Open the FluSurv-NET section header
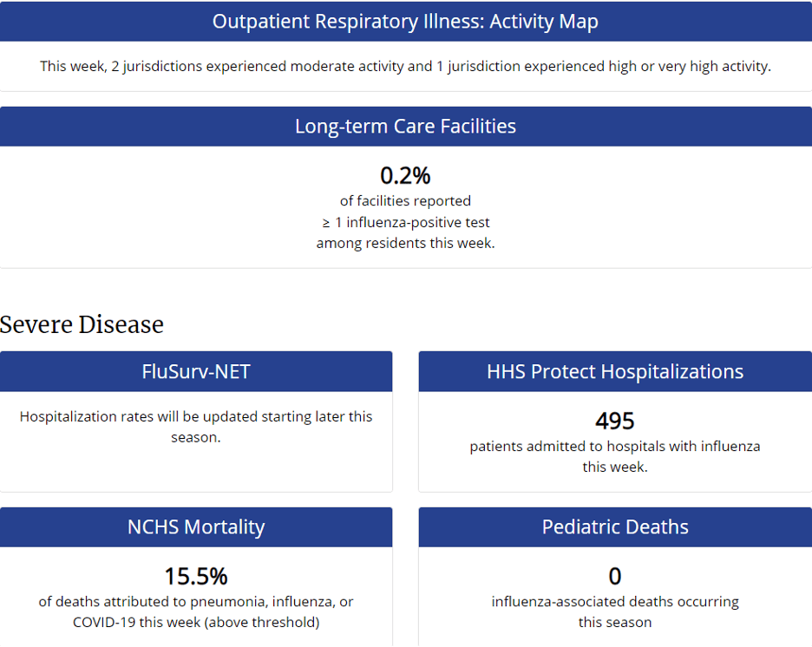The height and width of the screenshot is (647, 812). [x=196, y=372]
